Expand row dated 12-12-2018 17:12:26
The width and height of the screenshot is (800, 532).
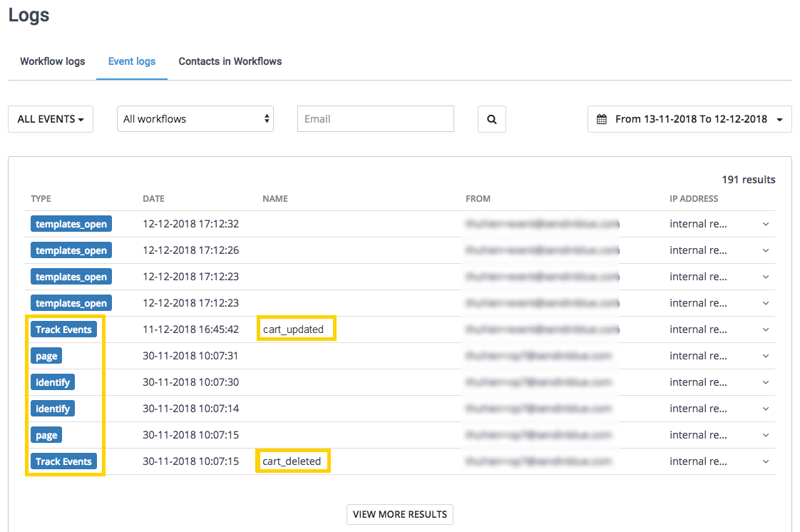(766, 250)
